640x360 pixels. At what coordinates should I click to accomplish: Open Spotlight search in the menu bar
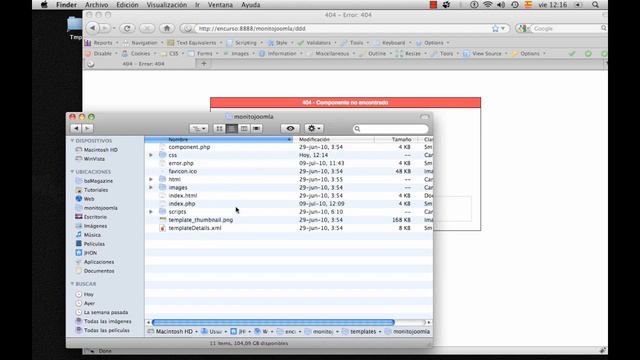point(595,5)
